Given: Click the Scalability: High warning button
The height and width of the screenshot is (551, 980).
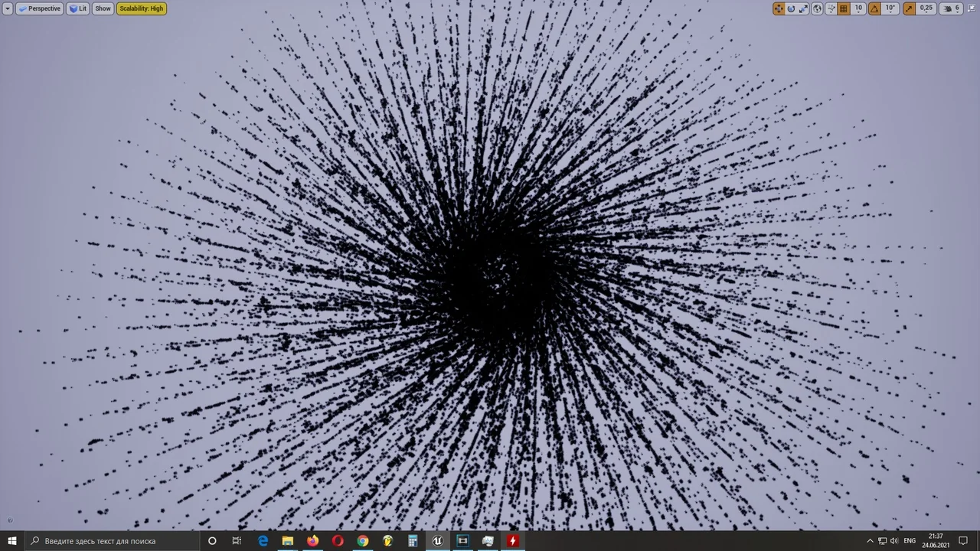Looking at the screenshot, I should 141,8.
